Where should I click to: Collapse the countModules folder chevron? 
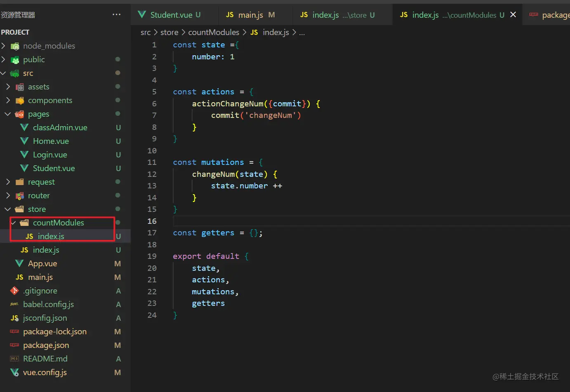14,223
